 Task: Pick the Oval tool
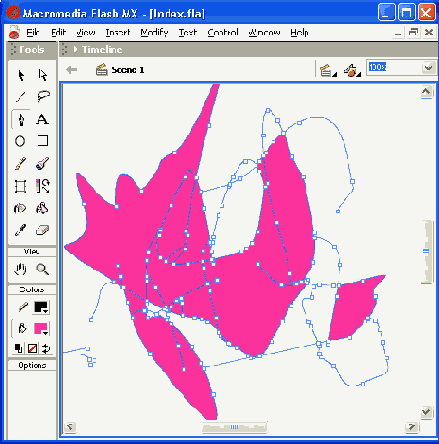(20, 141)
